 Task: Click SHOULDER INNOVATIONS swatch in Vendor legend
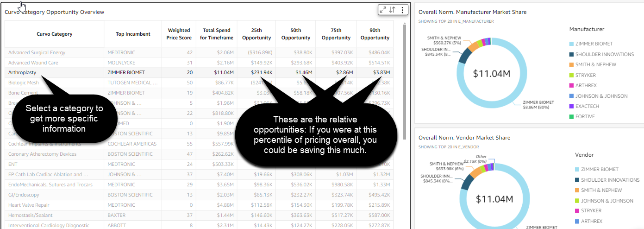click(x=577, y=180)
